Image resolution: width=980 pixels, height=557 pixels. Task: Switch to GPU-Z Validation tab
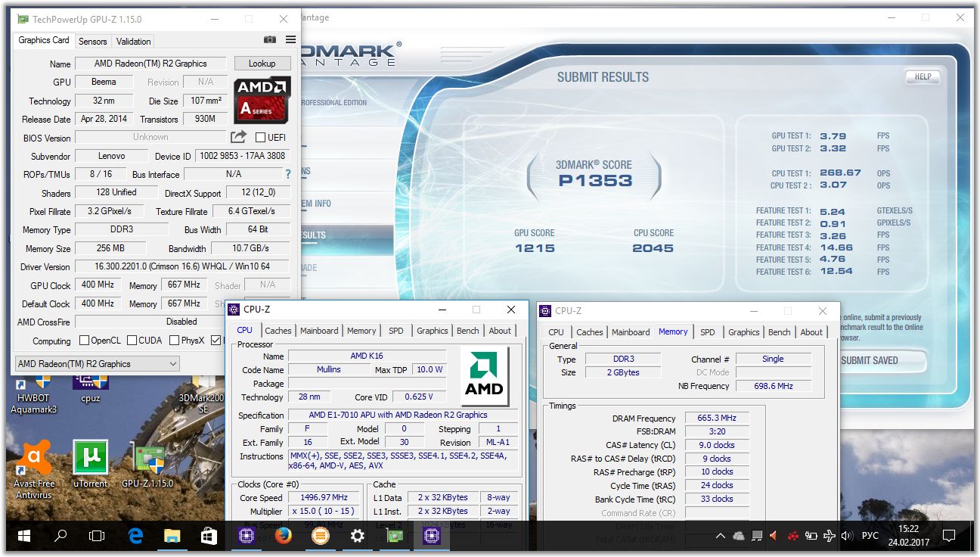(x=134, y=42)
